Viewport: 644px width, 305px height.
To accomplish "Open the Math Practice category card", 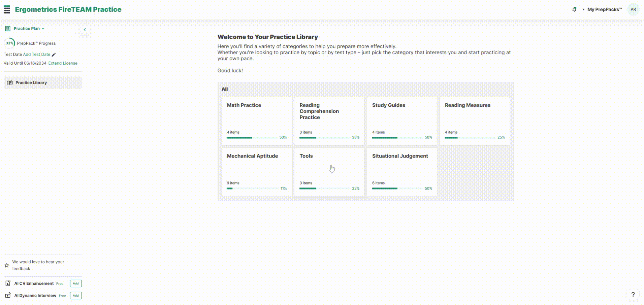I will click(x=256, y=121).
